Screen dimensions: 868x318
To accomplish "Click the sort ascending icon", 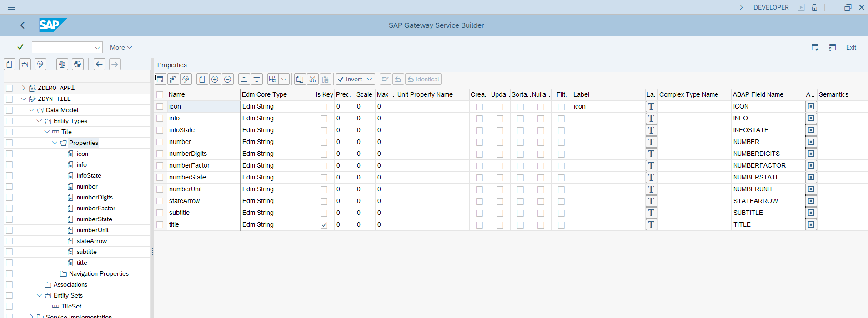I will point(244,79).
